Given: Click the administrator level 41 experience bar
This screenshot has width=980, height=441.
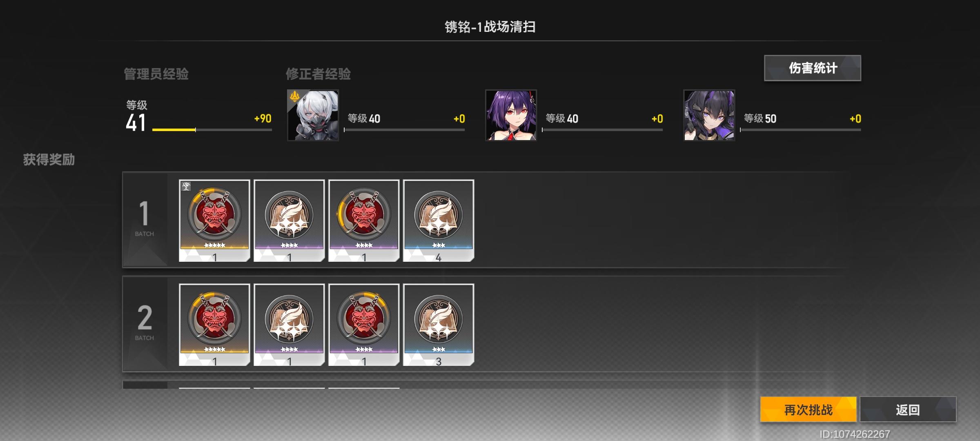Looking at the screenshot, I should tap(212, 130).
